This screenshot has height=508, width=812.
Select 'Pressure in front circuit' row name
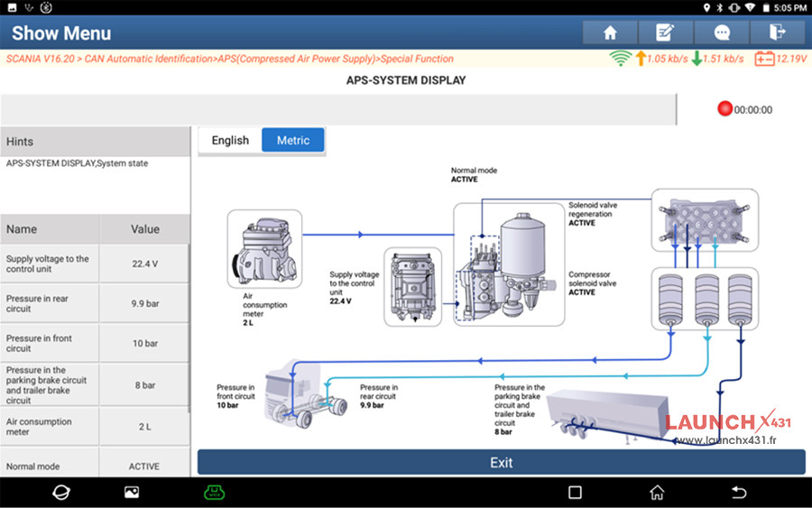50,343
